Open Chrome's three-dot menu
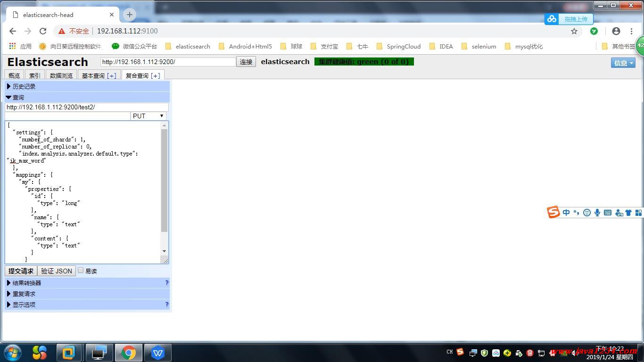644x362 pixels. pos(631,31)
